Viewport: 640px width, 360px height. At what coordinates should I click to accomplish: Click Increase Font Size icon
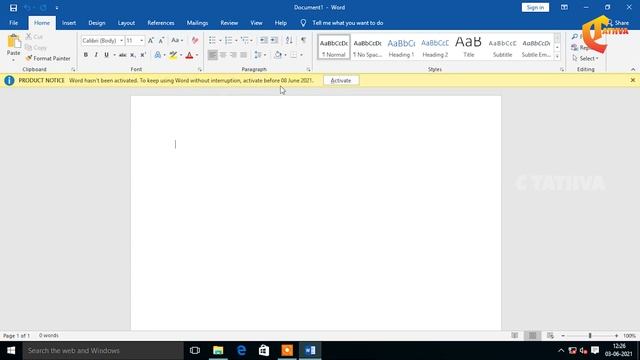tap(151, 40)
